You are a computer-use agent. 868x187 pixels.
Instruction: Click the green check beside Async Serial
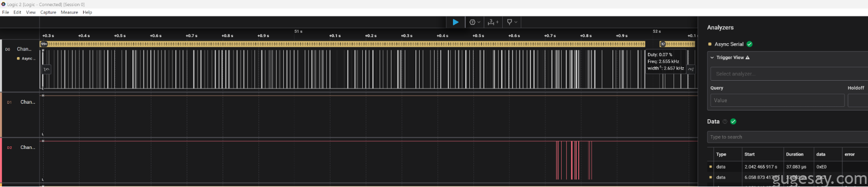click(749, 44)
